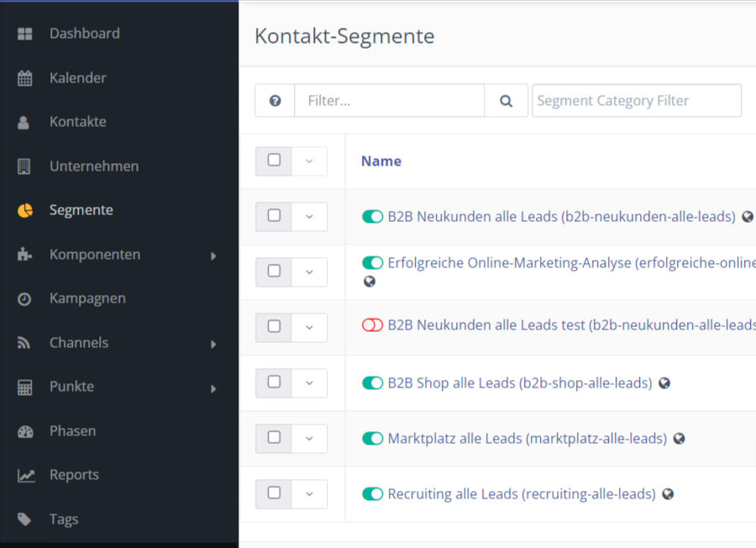Open the row dropdown for Recruiting alle Leads
Image resolution: width=756 pixels, height=548 pixels.
[x=309, y=494]
